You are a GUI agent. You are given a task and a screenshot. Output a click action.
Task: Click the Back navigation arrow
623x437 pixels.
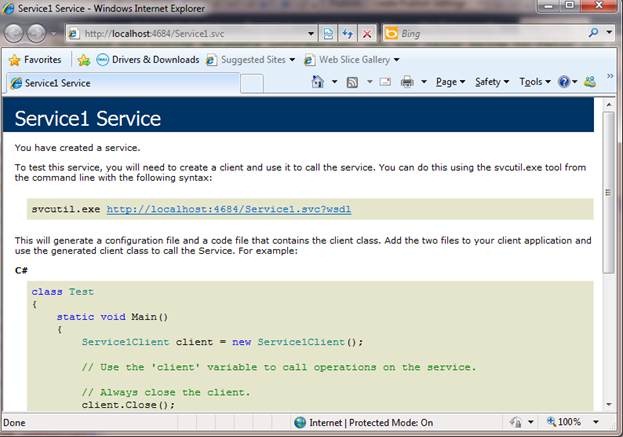click(x=17, y=33)
